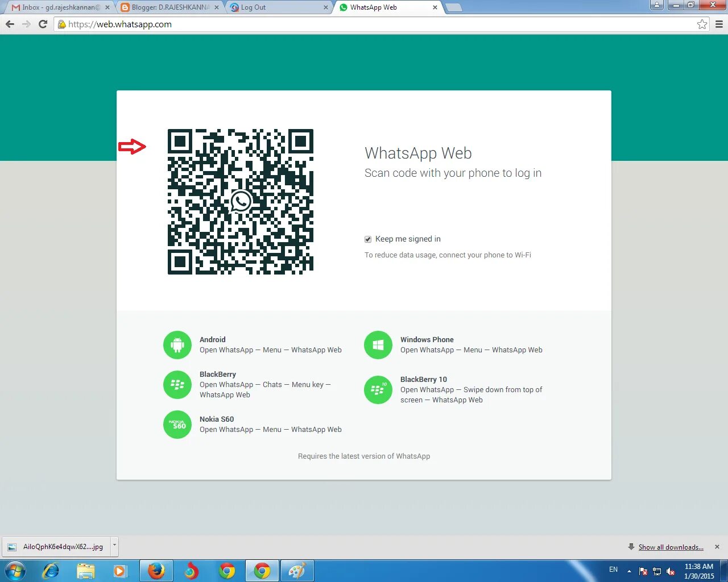Open the EN language indicator
The height and width of the screenshot is (582, 728).
click(613, 569)
